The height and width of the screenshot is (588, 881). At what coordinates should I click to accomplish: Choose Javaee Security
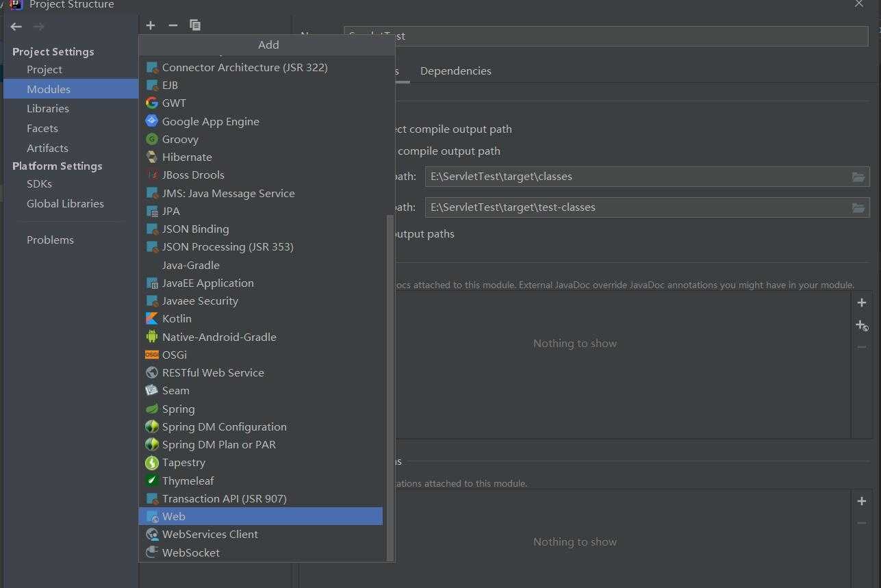click(x=261, y=301)
